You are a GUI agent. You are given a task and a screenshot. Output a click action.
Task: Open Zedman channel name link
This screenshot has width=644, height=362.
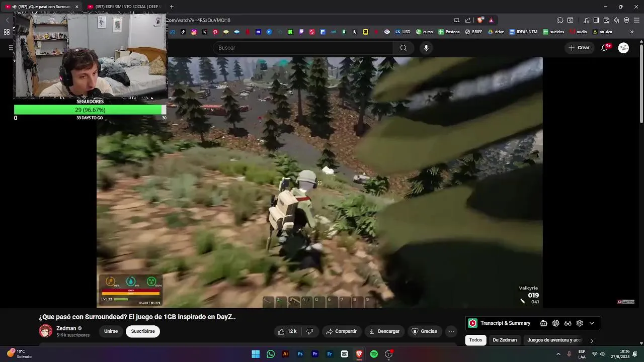(66, 328)
